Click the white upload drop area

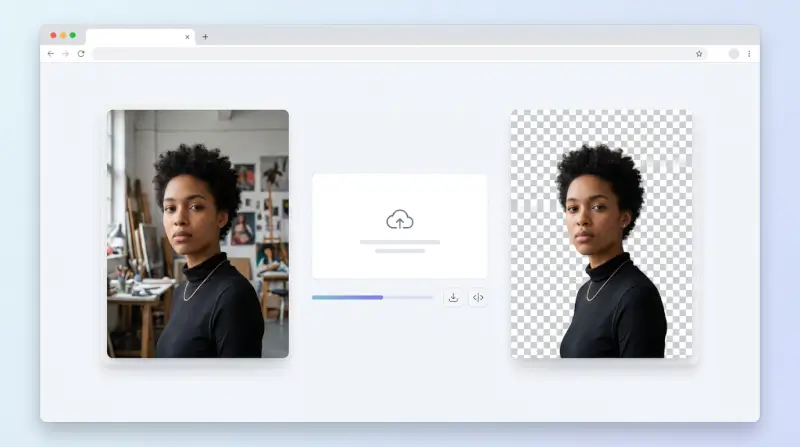(x=399, y=226)
